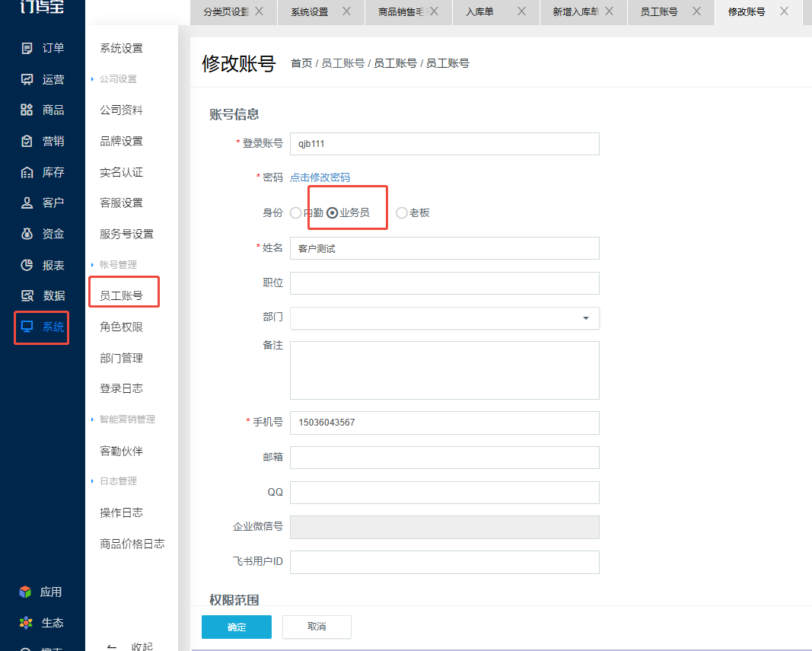Click the 营销 marketing icon
The width and height of the screenshot is (812, 651).
pos(27,141)
